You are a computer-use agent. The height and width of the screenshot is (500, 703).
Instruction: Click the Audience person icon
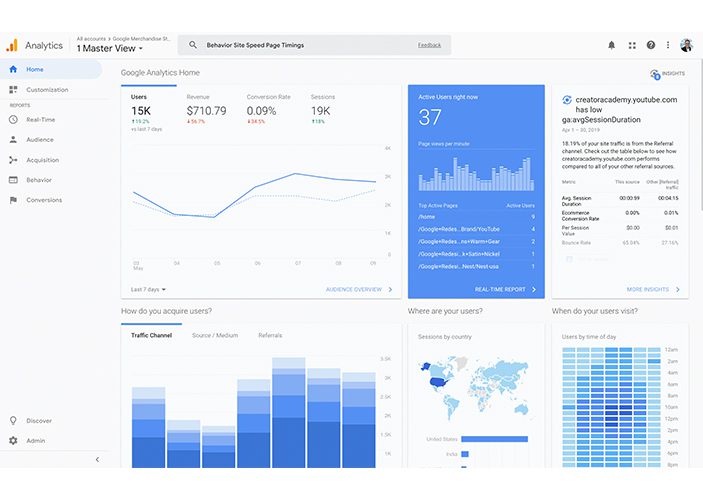tap(13, 139)
